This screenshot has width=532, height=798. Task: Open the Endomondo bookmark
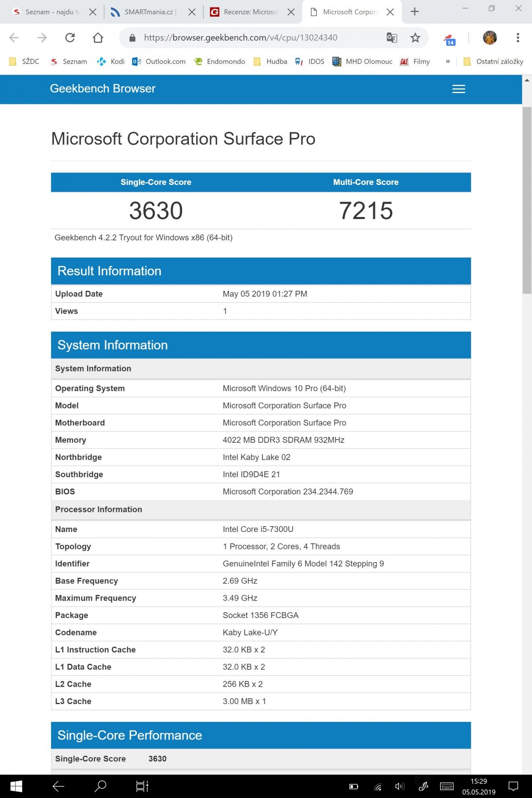click(219, 62)
